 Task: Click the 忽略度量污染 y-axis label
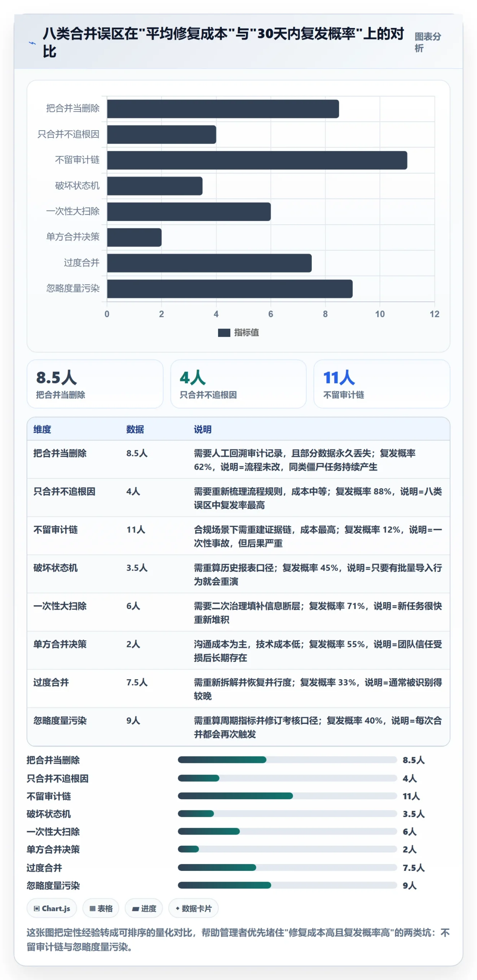[x=73, y=288]
